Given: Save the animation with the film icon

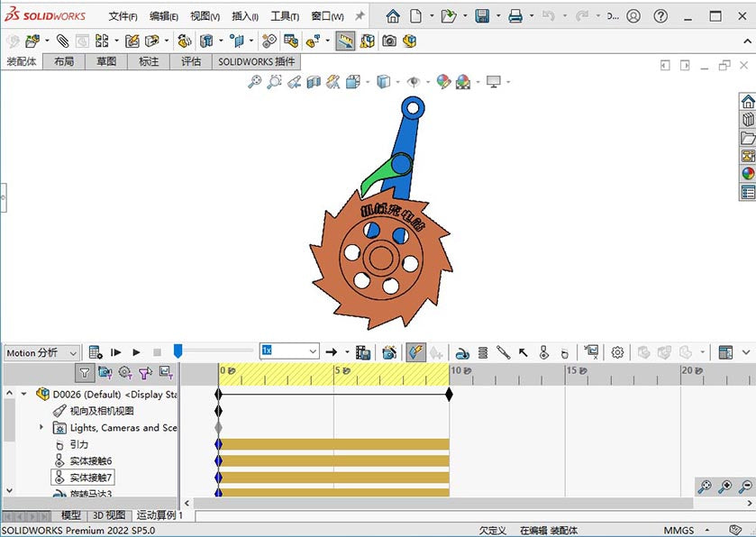Looking at the screenshot, I should [362, 352].
